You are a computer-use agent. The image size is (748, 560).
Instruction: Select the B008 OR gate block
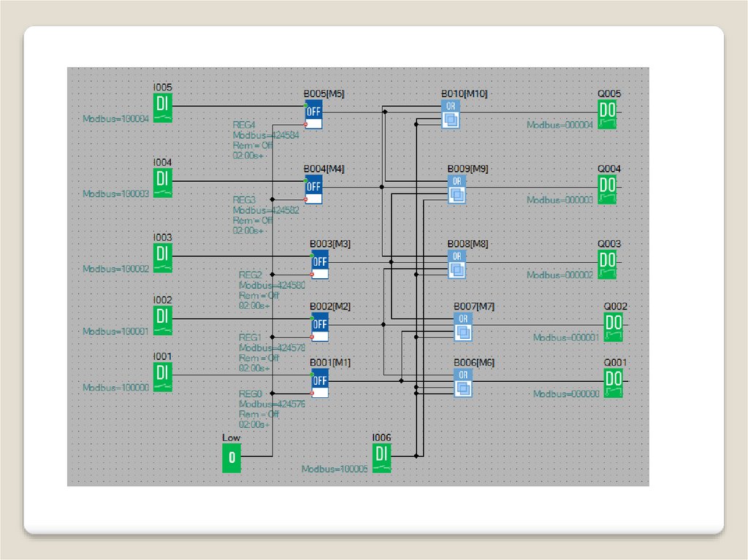point(457,264)
